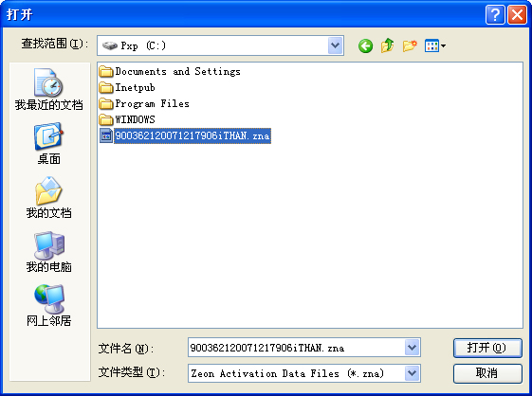
Task: Go back with the green arrow icon
Action: (x=365, y=45)
